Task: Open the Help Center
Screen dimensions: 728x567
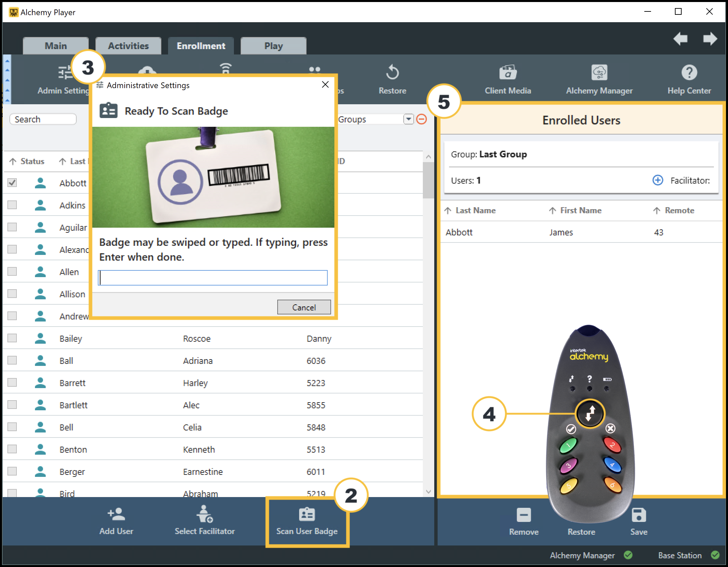Action: (x=689, y=80)
